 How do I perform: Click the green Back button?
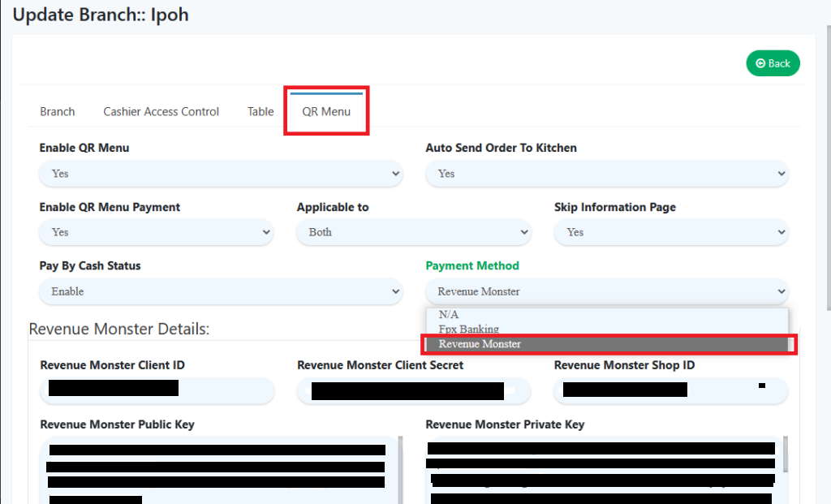pos(773,63)
